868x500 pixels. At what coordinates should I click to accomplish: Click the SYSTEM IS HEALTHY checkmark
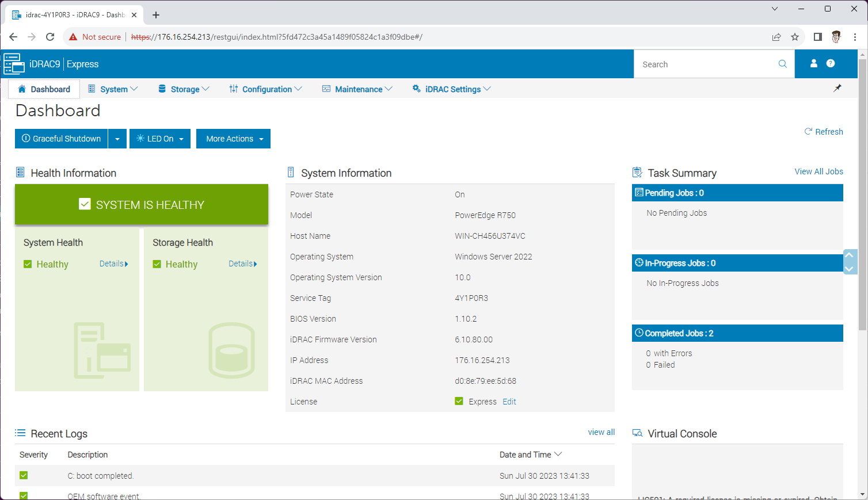click(x=85, y=204)
